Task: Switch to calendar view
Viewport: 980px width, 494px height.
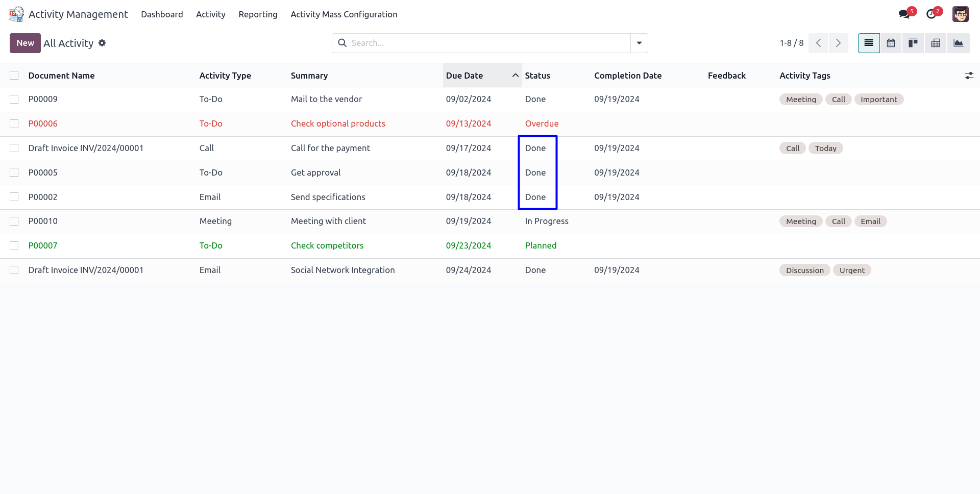Action: 891,43
